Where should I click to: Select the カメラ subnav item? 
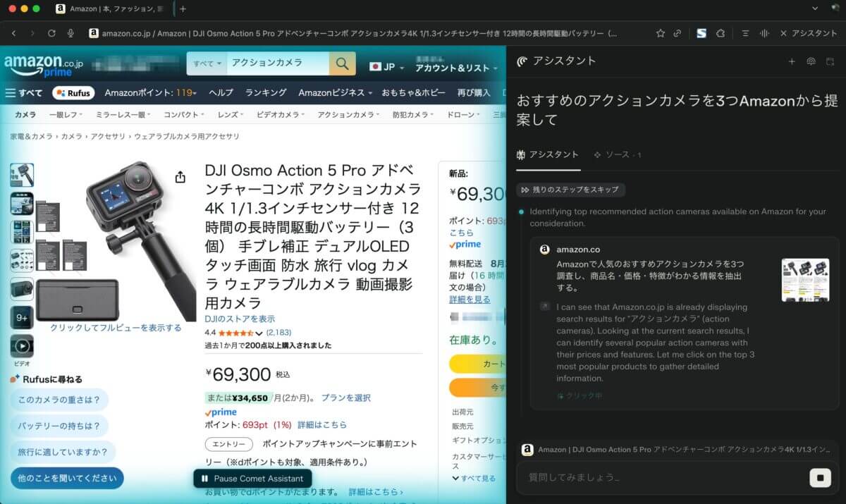click(x=25, y=114)
